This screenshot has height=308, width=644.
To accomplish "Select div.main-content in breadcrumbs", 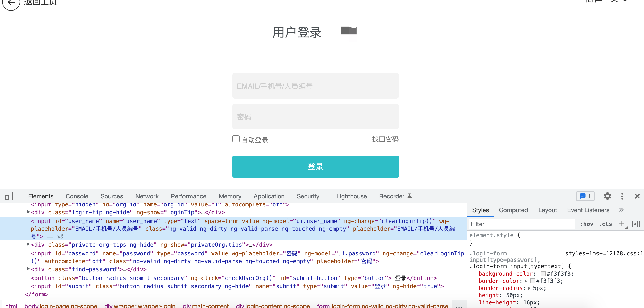I will coord(206,305).
